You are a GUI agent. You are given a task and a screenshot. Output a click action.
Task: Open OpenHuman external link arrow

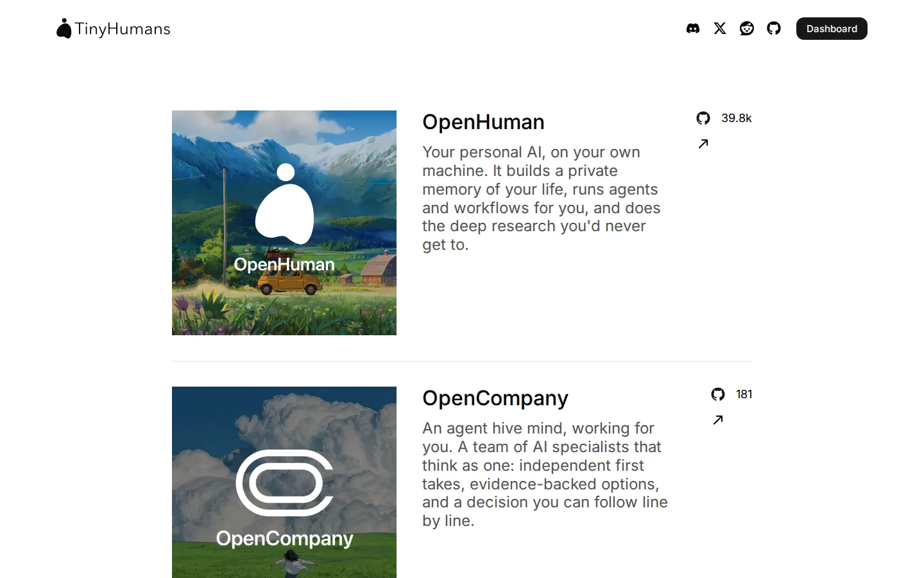tap(703, 144)
